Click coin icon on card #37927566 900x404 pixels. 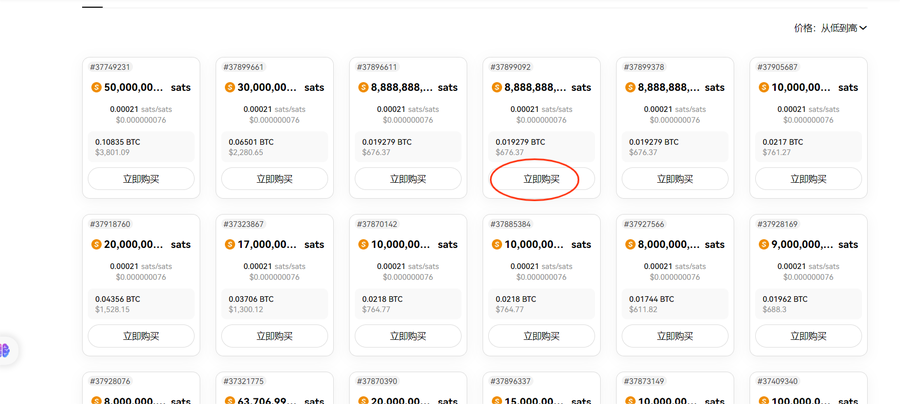[x=630, y=244]
